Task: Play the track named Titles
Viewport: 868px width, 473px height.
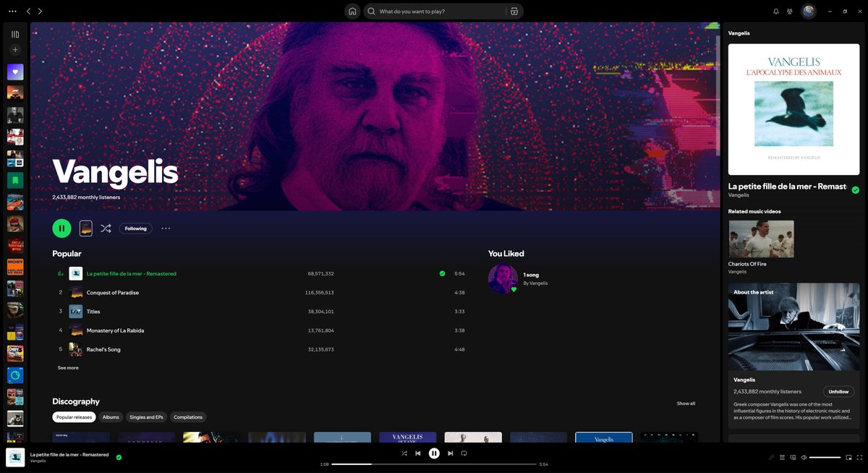Action: 93,312
